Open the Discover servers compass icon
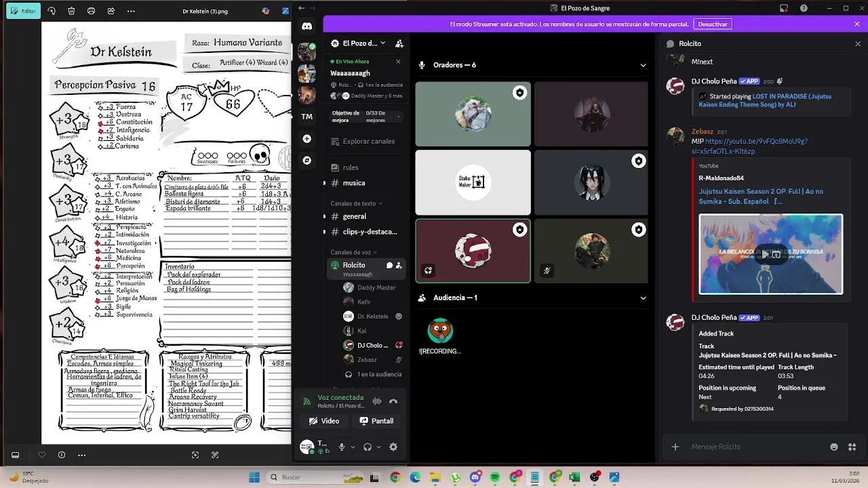The height and width of the screenshot is (488, 868). (x=307, y=161)
